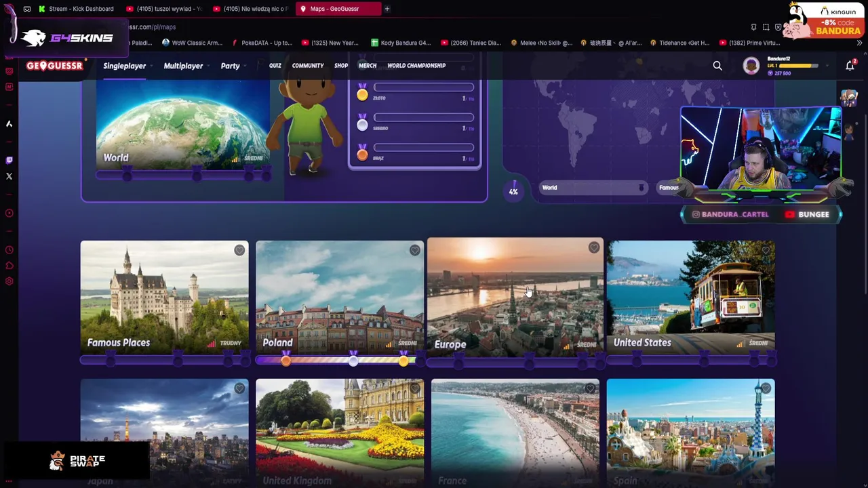Viewport: 868px width, 488px height.
Task: Open the sidebar settings gear icon
Action: click(x=9, y=281)
